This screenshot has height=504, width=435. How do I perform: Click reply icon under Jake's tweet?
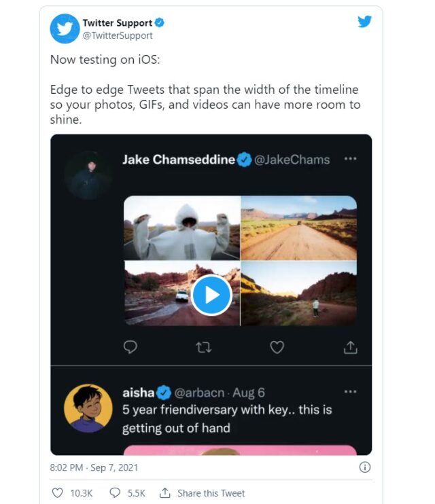point(130,347)
